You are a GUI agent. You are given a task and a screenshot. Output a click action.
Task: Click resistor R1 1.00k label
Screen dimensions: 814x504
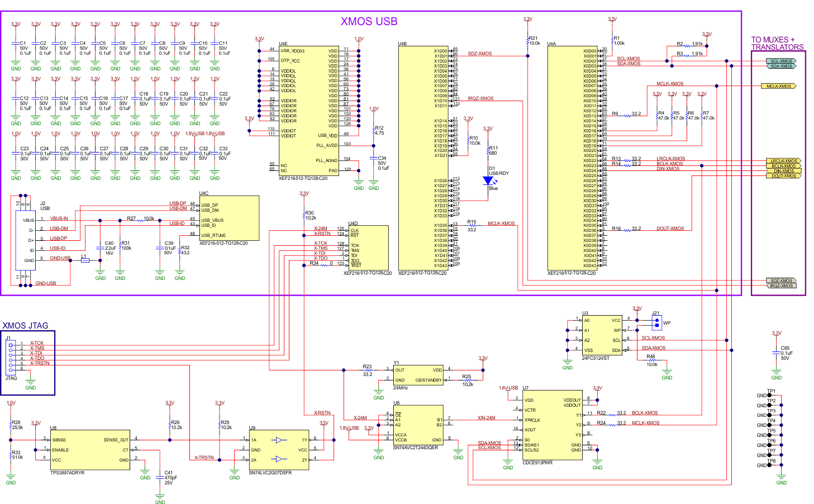tap(619, 41)
